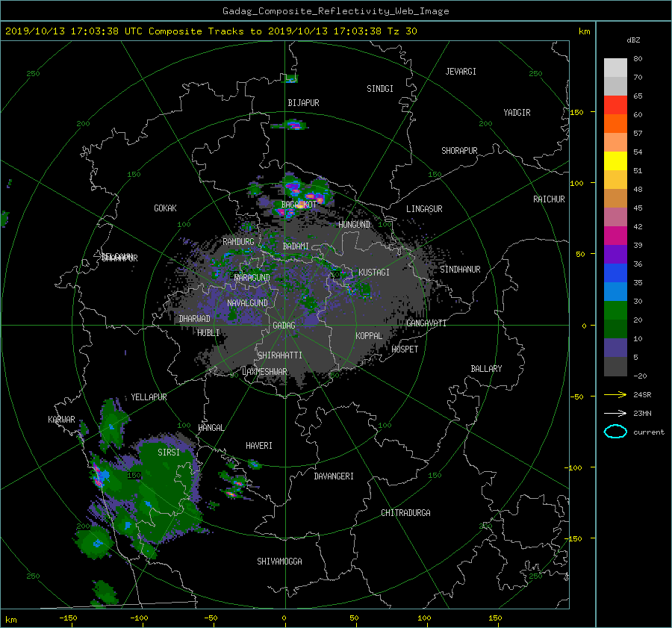Click the white 23MN arrow icon

(x=615, y=413)
